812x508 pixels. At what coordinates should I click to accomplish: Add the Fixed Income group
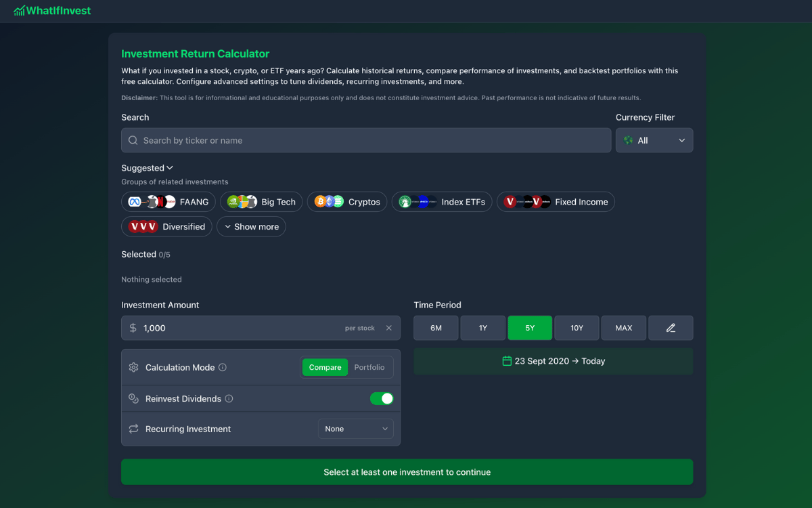[556, 202]
